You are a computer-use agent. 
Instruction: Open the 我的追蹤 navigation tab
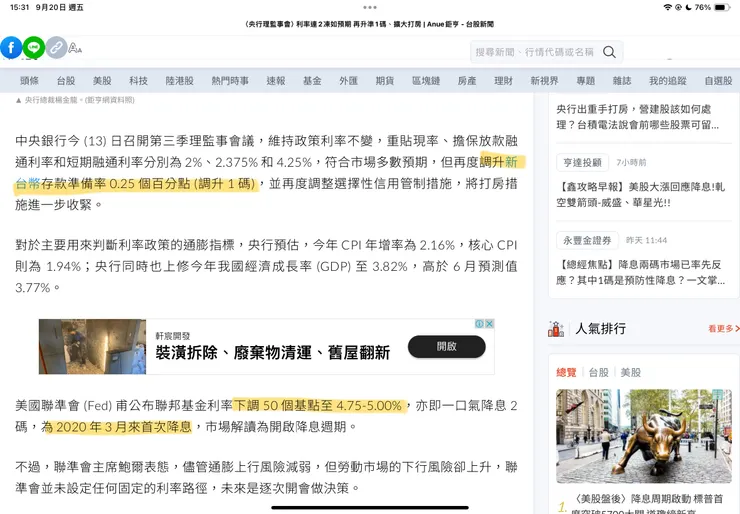pyautogui.click(x=668, y=81)
